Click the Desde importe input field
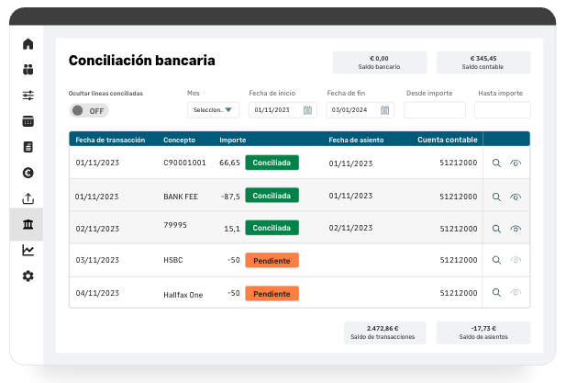 (x=435, y=110)
